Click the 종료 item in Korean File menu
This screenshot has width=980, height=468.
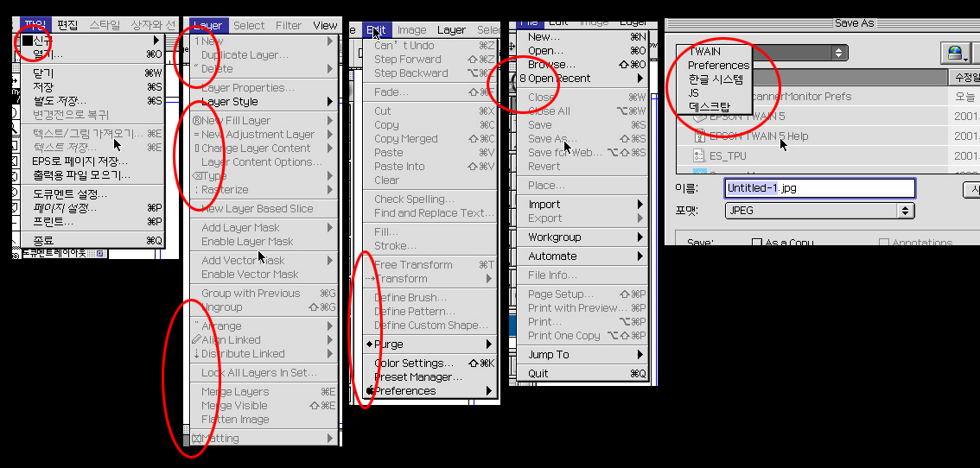(x=43, y=240)
